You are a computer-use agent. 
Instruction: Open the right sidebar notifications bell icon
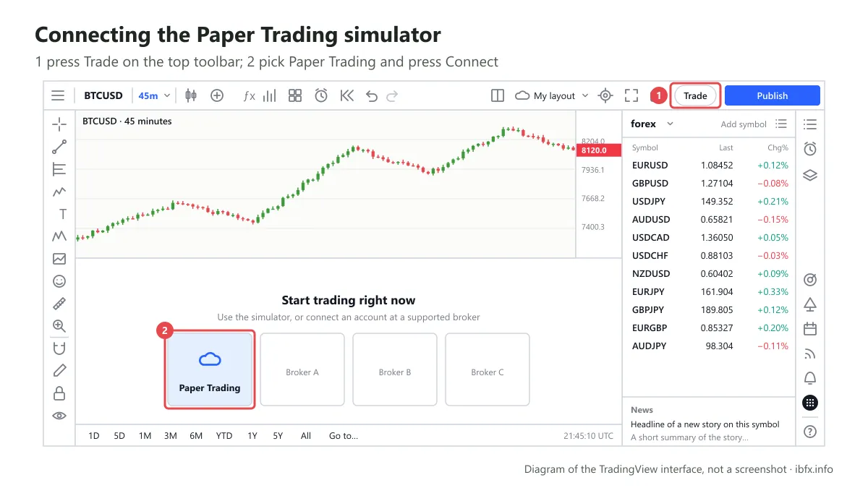810,378
